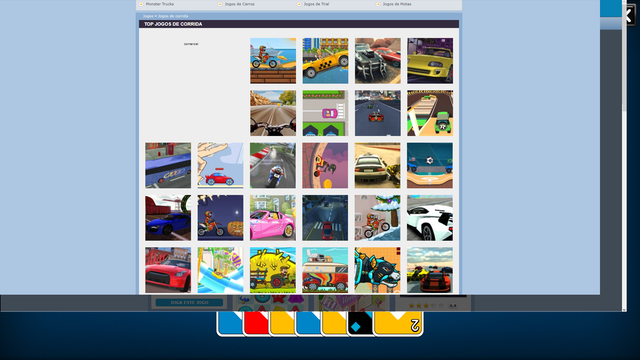Screen dimensions: 640x360
Task: Open the robot wolf game thumbnail
Action: coord(378,270)
